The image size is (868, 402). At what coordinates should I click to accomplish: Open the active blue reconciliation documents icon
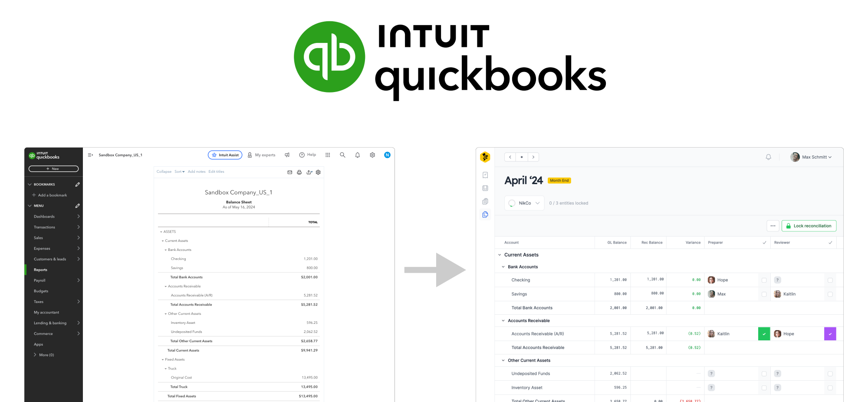(x=485, y=214)
